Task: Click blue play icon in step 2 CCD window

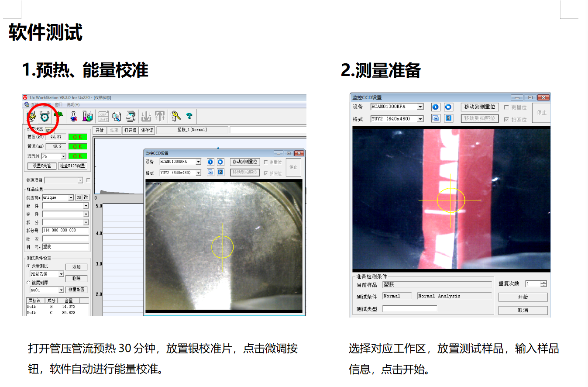Action: click(x=436, y=107)
